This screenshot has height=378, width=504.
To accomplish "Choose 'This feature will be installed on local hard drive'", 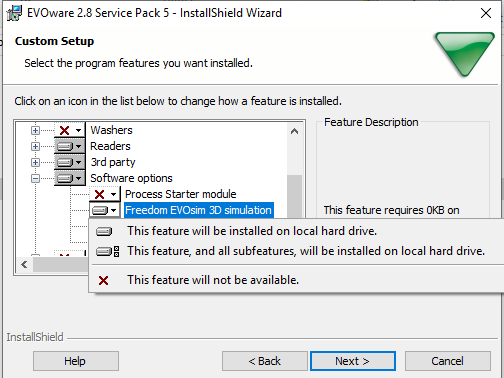I will [x=252, y=231].
